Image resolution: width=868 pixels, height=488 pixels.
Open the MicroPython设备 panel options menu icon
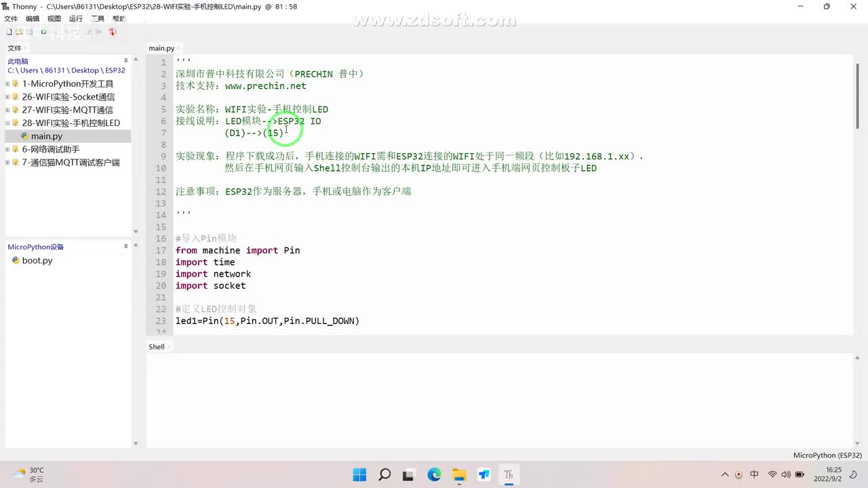pyautogui.click(x=126, y=247)
